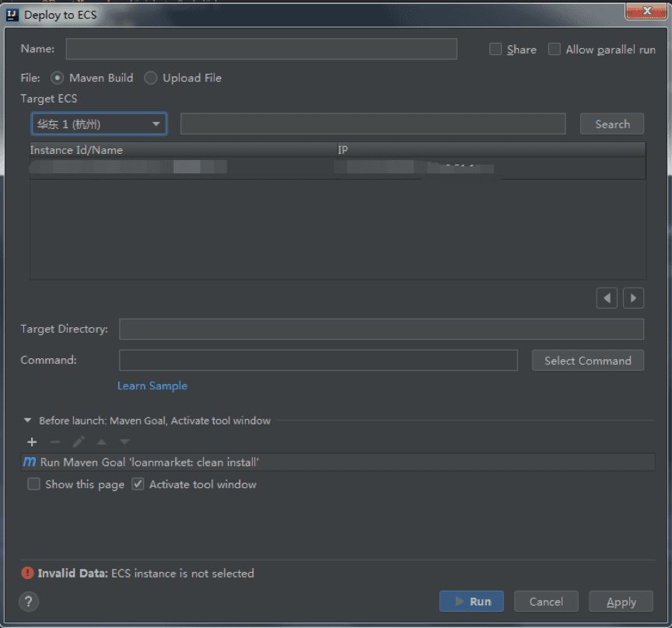The width and height of the screenshot is (672, 628).
Task: Go to next page of ECS instances
Action: [633, 298]
